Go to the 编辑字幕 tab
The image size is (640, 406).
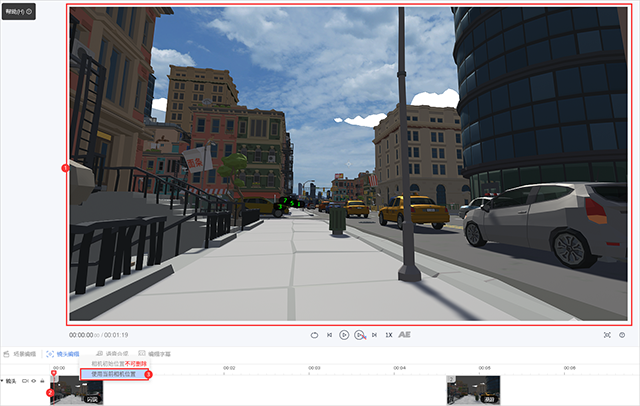pos(154,353)
